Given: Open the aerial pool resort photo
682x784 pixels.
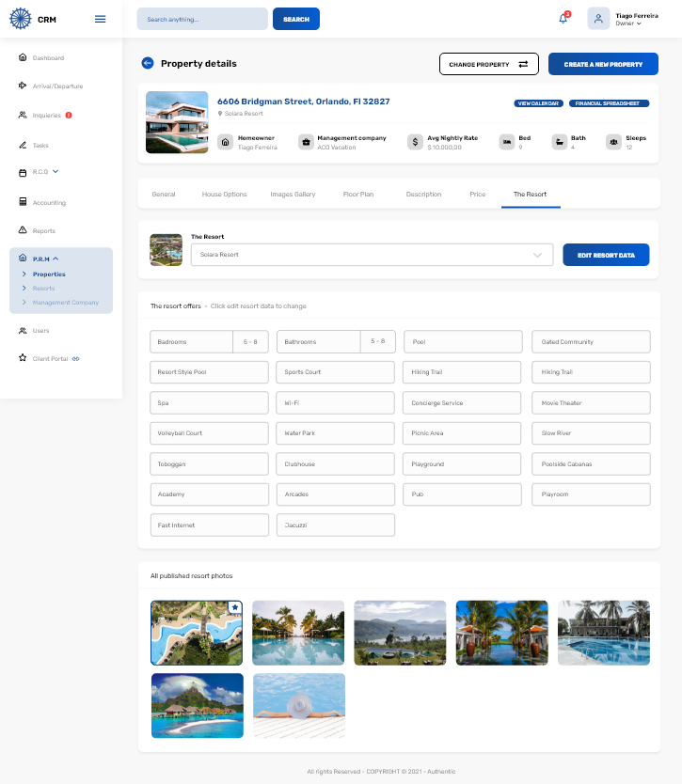Looking at the screenshot, I should pos(197,633).
